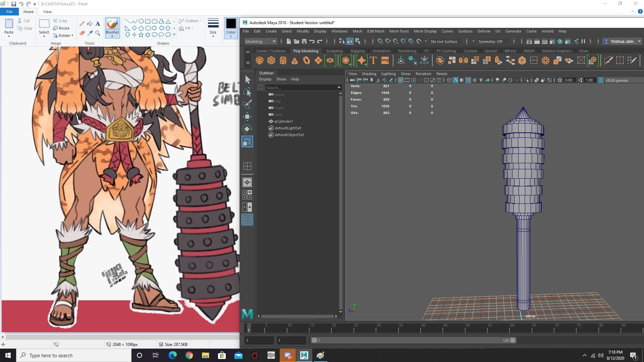Select the polygon Type text tool
644x362 pixels.
[x=373, y=61]
